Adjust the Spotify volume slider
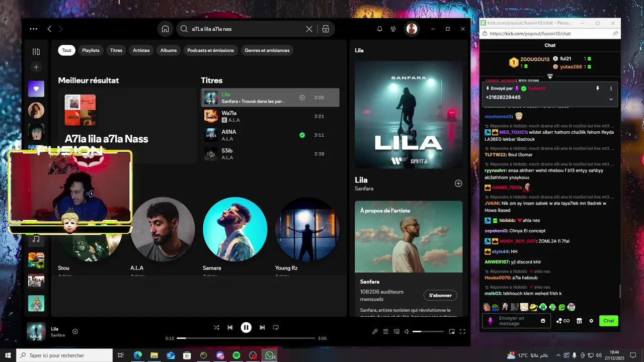The width and height of the screenshot is (644, 362). click(x=428, y=331)
